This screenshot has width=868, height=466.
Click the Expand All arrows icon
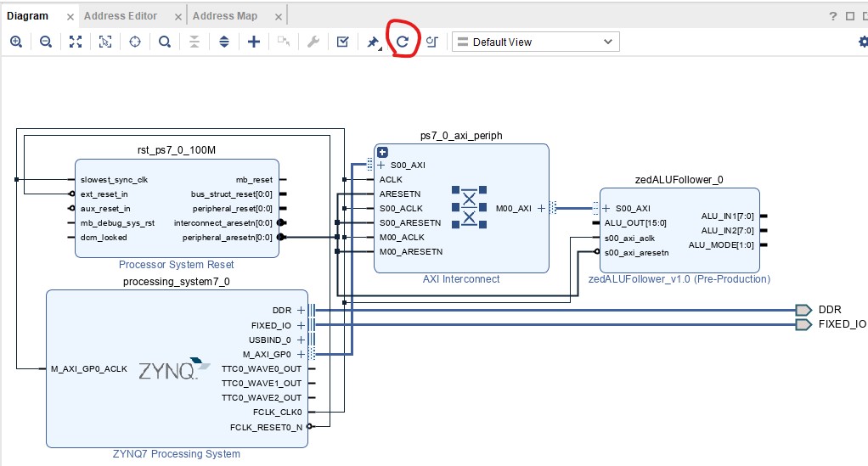coord(224,42)
